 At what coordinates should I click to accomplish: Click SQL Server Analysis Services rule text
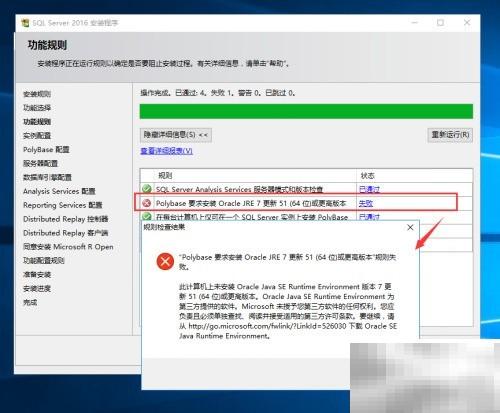[239, 189]
